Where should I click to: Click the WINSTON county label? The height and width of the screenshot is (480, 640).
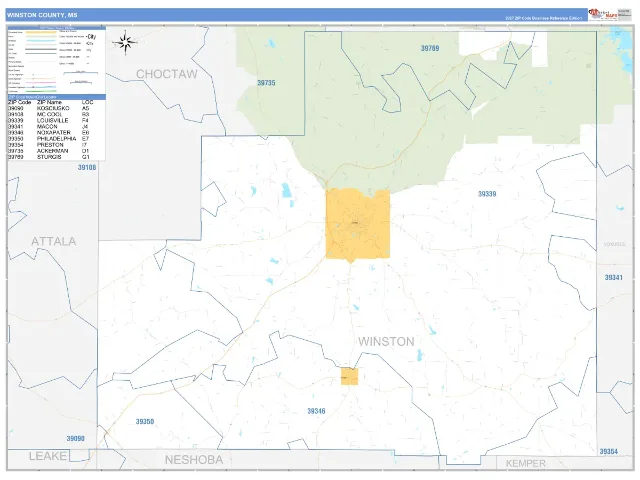[386, 341]
